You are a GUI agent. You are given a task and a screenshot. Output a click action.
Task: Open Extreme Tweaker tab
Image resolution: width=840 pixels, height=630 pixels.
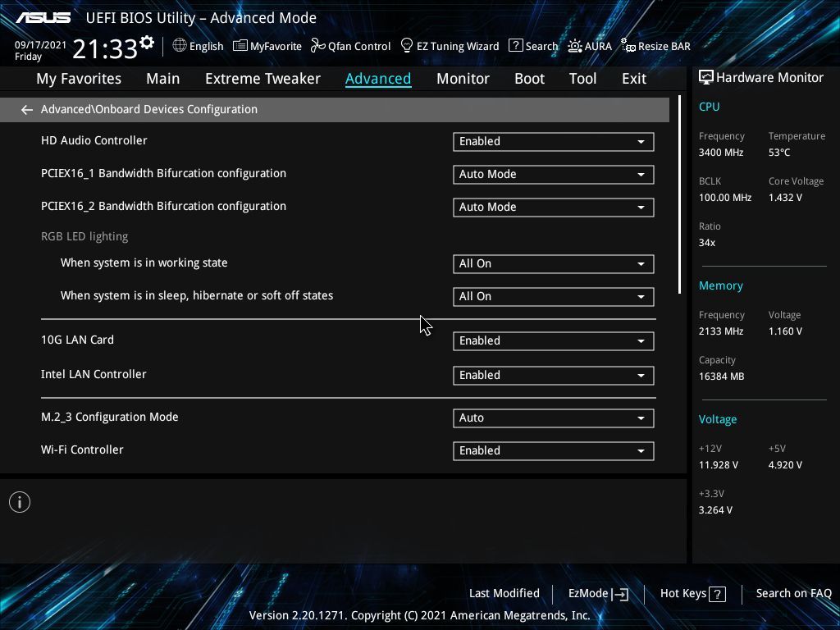tap(262, 79)
